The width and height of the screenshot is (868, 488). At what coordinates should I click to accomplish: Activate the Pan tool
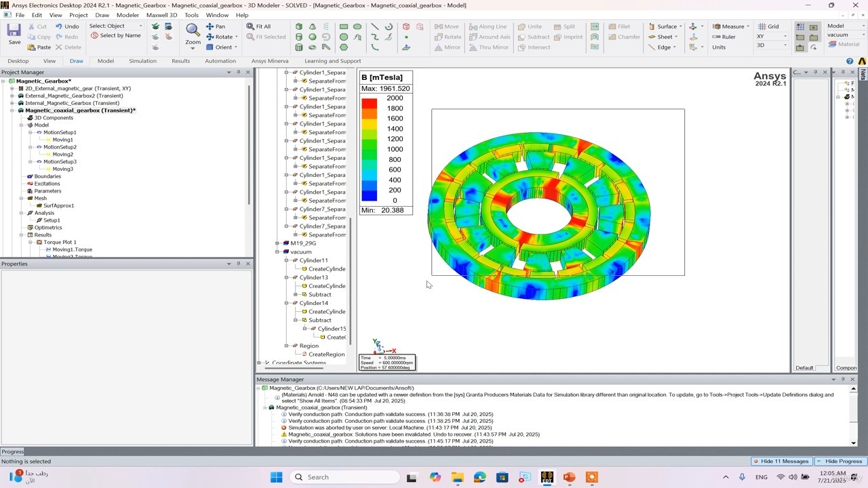tap(216, 26)
